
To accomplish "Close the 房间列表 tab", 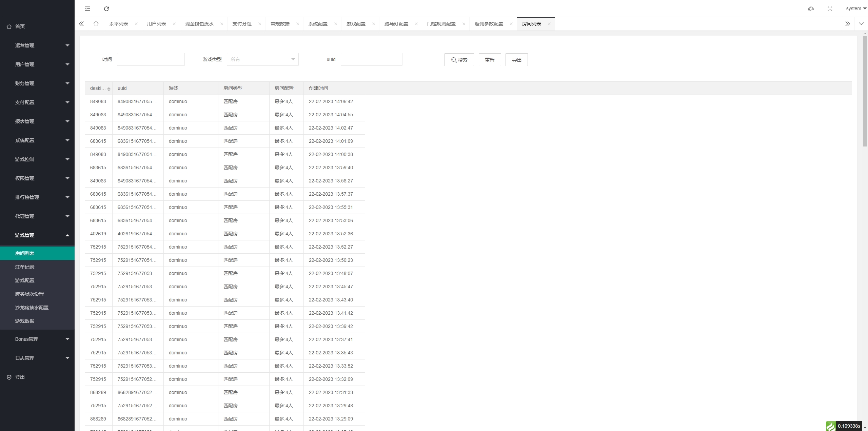I will (x=549, y=24).
